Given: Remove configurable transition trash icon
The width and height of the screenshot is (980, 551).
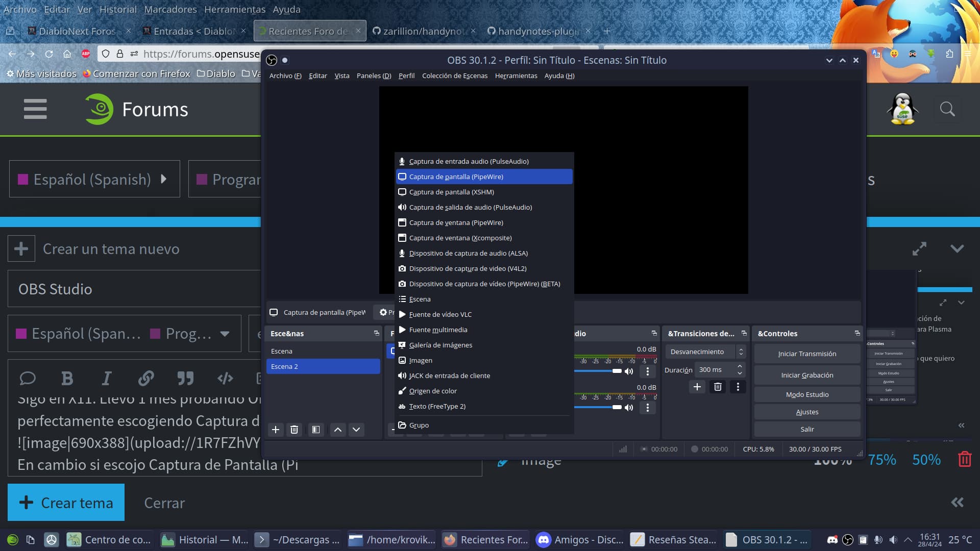Looking at the screenshot, I should click(718, 387).
